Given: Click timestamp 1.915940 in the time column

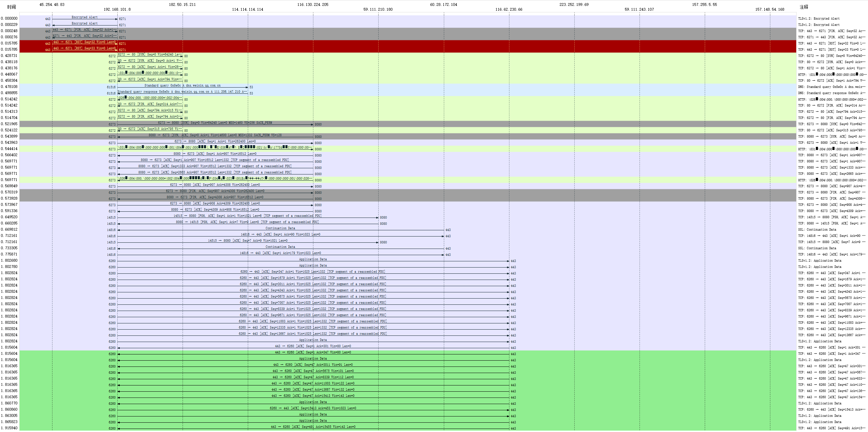Looking at the screenshot, I should click(x=9, y=428).
